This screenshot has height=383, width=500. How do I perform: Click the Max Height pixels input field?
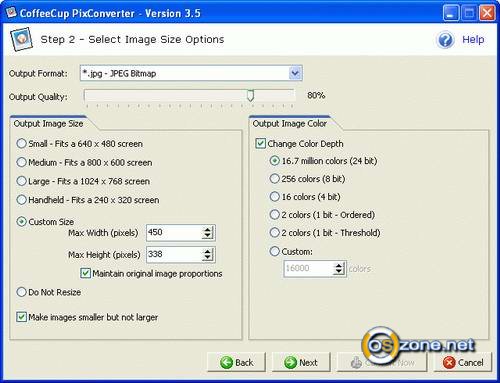click(x=175, y=254)
